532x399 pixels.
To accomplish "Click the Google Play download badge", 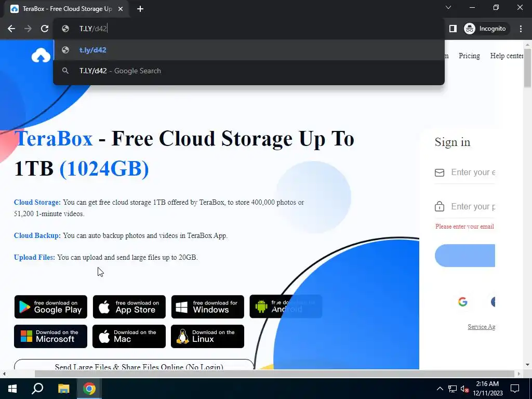I will pos(50,307).
